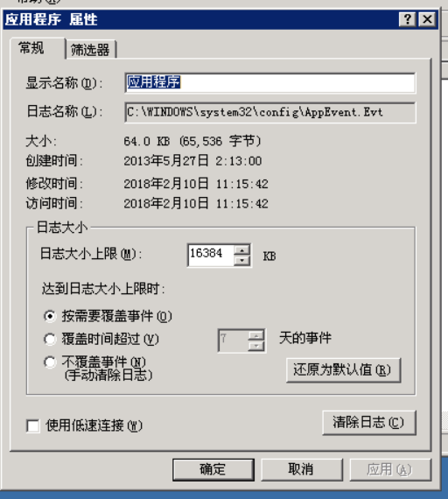Click the 还原为默认值 button
This screenshot has height=499, width=448.
[x=343, y=370]
